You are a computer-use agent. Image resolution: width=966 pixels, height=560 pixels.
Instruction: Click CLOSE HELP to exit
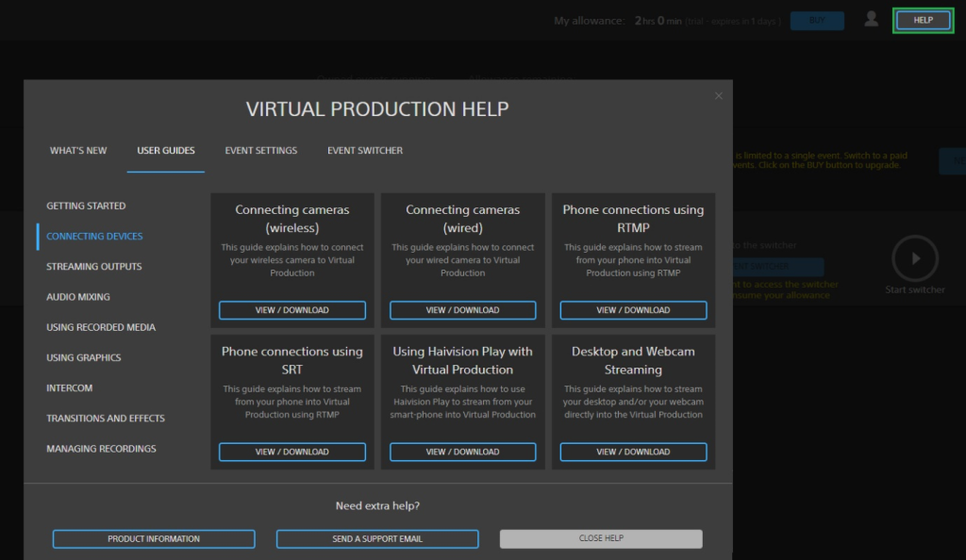click(601, 538)
